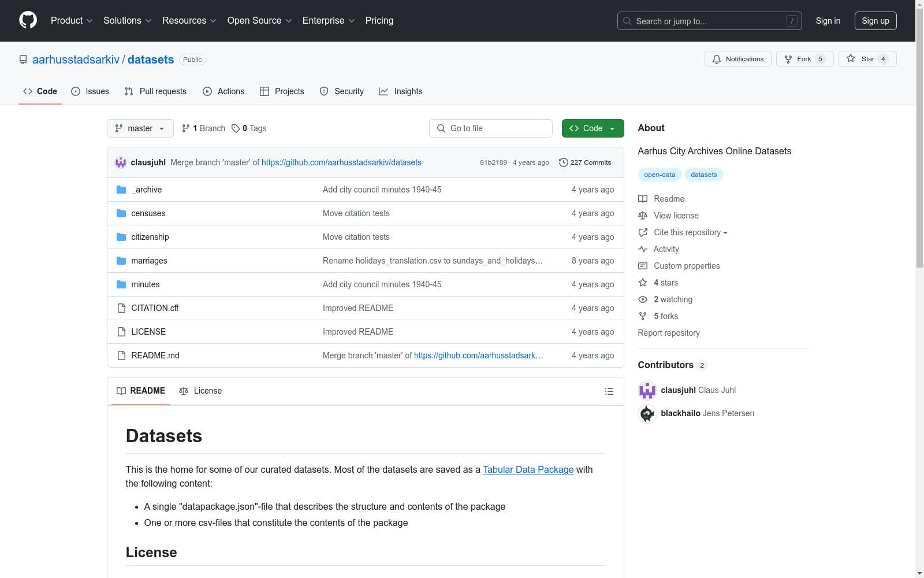
Task: Open the GitHub homepage logo
Action: coord(28,20)
